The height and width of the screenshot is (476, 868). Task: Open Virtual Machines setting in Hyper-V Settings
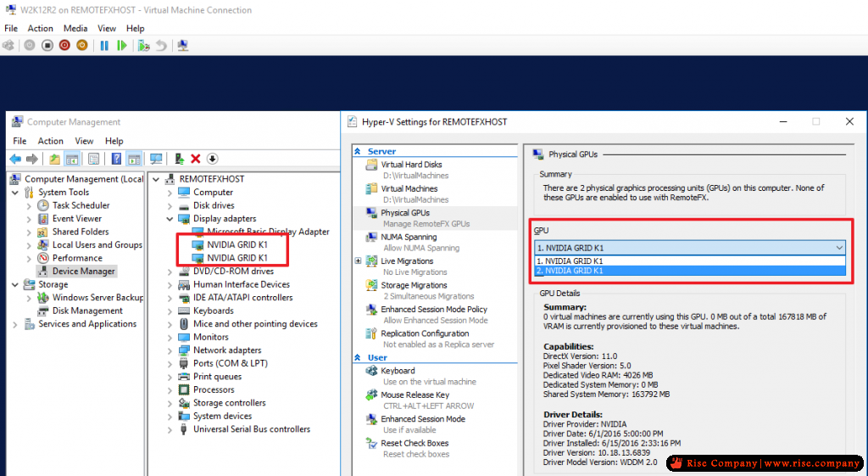tap(409, 189)
